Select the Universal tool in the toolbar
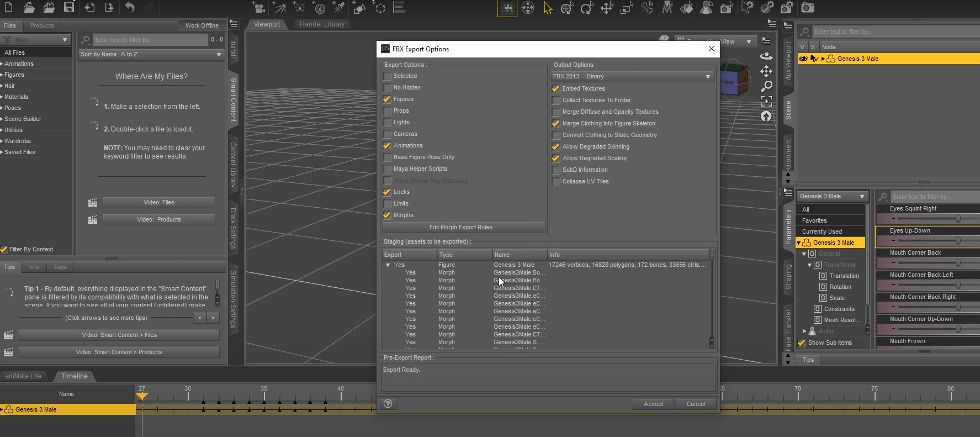980x437 pixels. [x=567, y=8]
